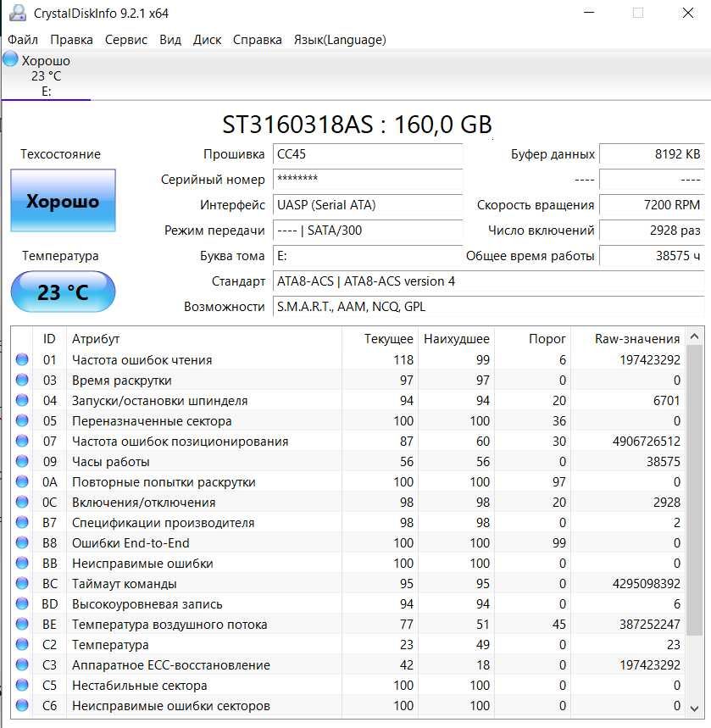The image size is (711, 728).
Task: Click the Скорость вращения value 7200 RPM
Action: coord(652,205)
